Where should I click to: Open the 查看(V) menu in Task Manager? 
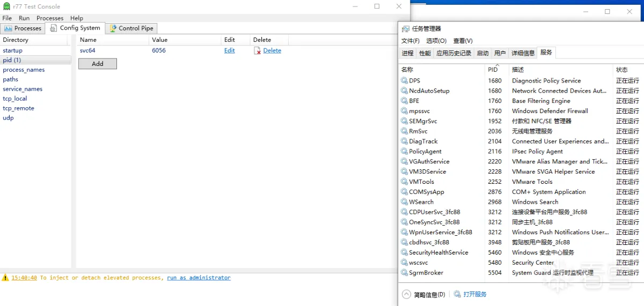pyautogui.click(x=463, y=41)
